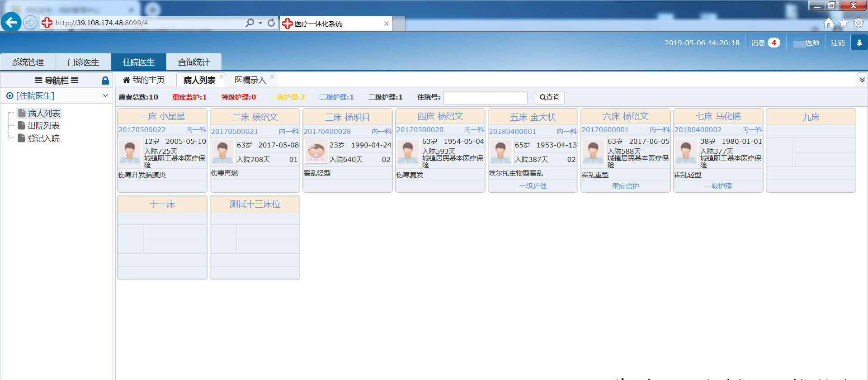Click the browser back arrow button

pyautogui.click(x=11, y=22)
